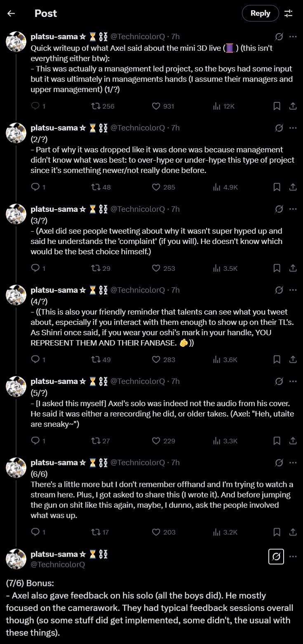This screenshot has width=303, height=644.
Task: Open more options on (1/?) post
Action: tap(293, 36)
